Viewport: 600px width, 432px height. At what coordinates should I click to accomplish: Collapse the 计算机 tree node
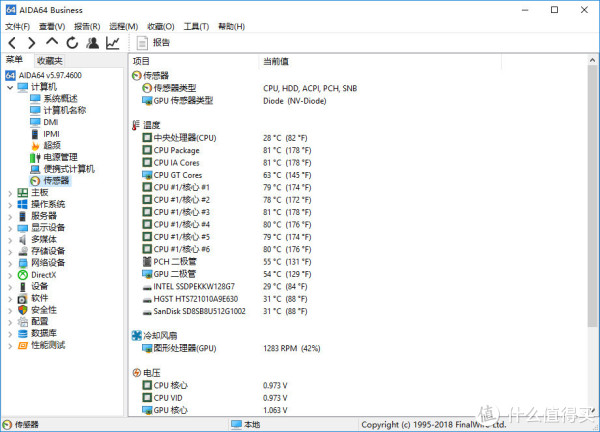coord(10,88)
